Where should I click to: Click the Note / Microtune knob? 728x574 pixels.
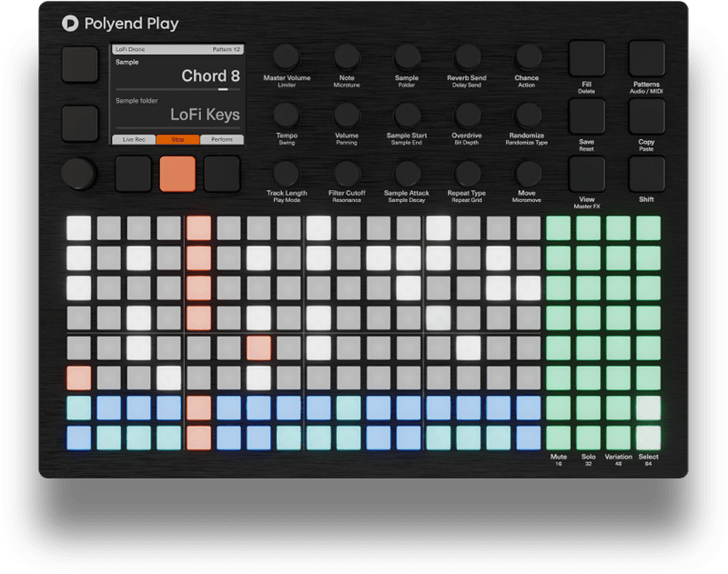[347, 57]
